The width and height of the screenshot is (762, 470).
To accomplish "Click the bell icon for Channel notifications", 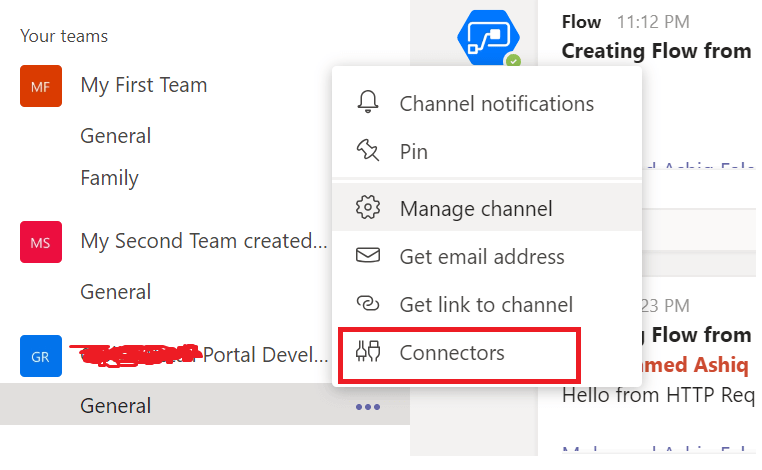I will click(368, 104).
